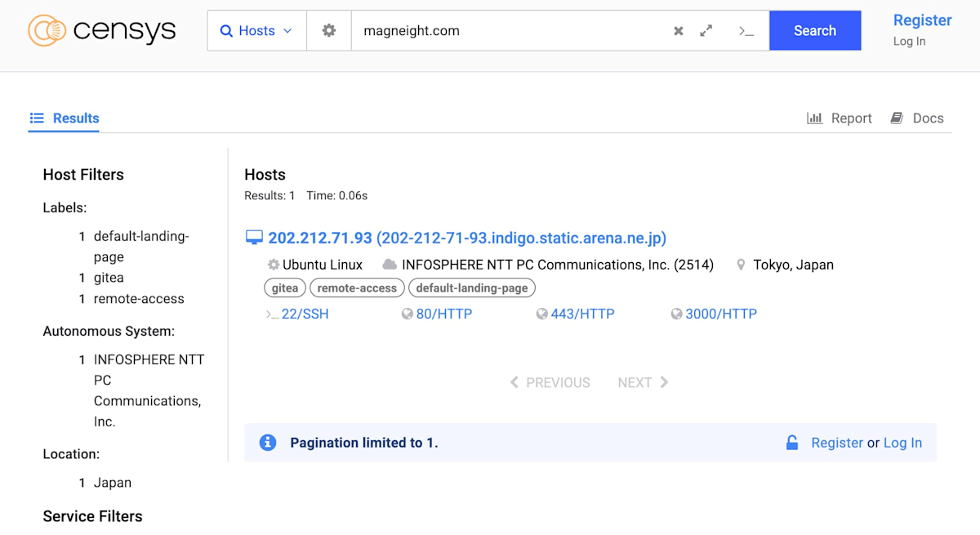The image size is (980, 535).
Task: Click the magnifier icon in Hosts dropdown
Action: point(226,31)
